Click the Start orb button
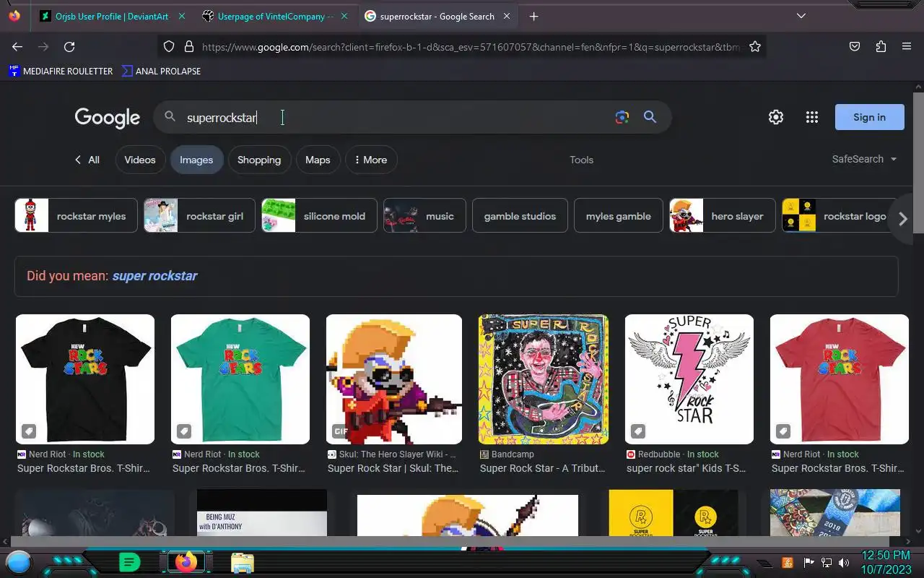Screen dimensions: 924x578 [x=19, y=562]
